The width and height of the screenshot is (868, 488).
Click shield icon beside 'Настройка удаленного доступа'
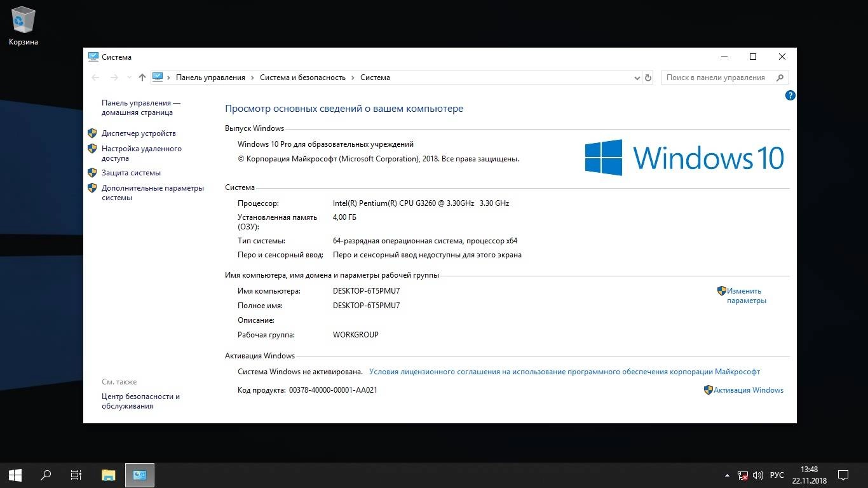[x=92, y=149]
